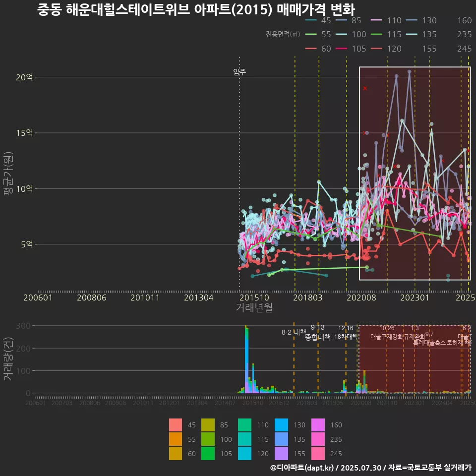Click the 45 line legend entry at top
The width and height of the screenshot is (476, 476).
pos(318,20)
